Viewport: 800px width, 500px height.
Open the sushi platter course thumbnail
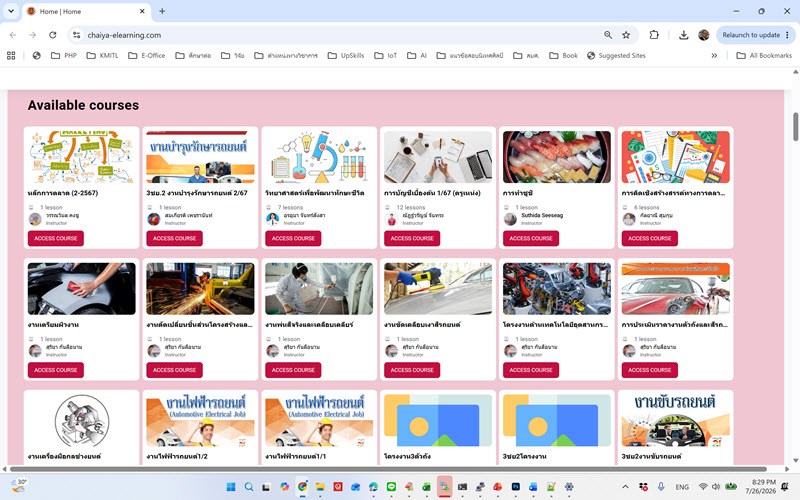(557, 157)
